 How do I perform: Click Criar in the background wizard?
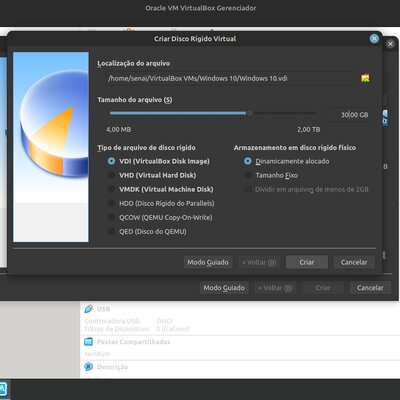click(323, 288)
